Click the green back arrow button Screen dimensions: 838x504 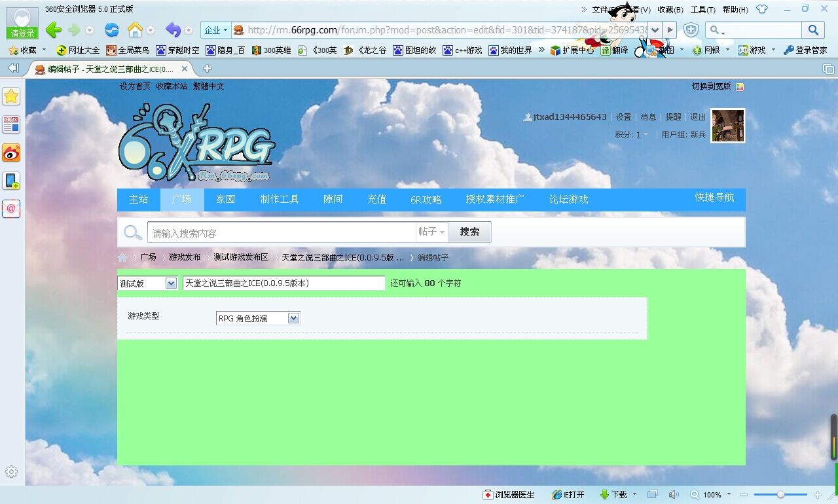coord(54,30)
